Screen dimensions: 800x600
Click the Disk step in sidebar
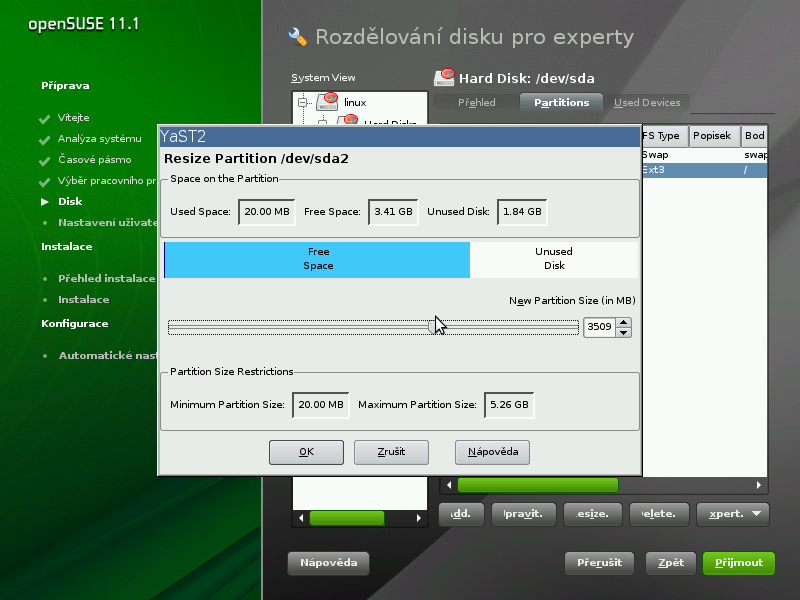(x=70, y=202)
